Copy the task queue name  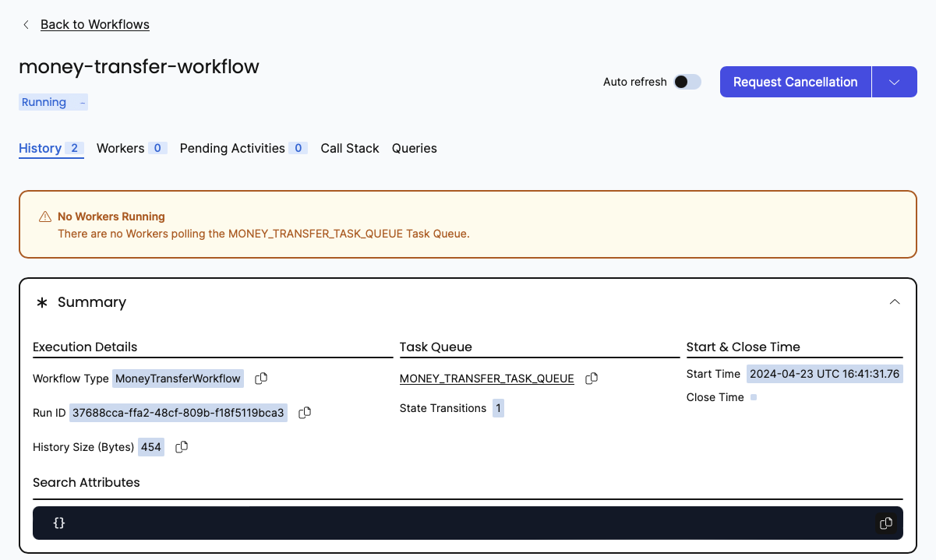click(592, 379)
